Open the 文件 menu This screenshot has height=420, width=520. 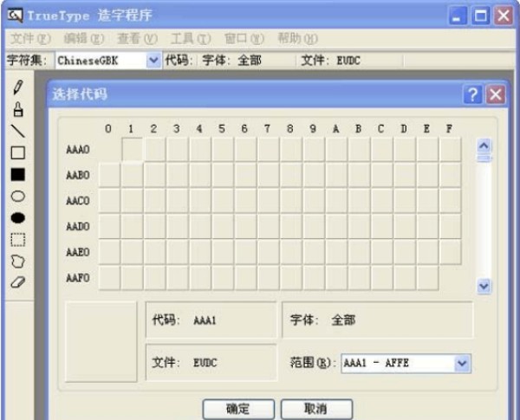[x=30, y=39]
